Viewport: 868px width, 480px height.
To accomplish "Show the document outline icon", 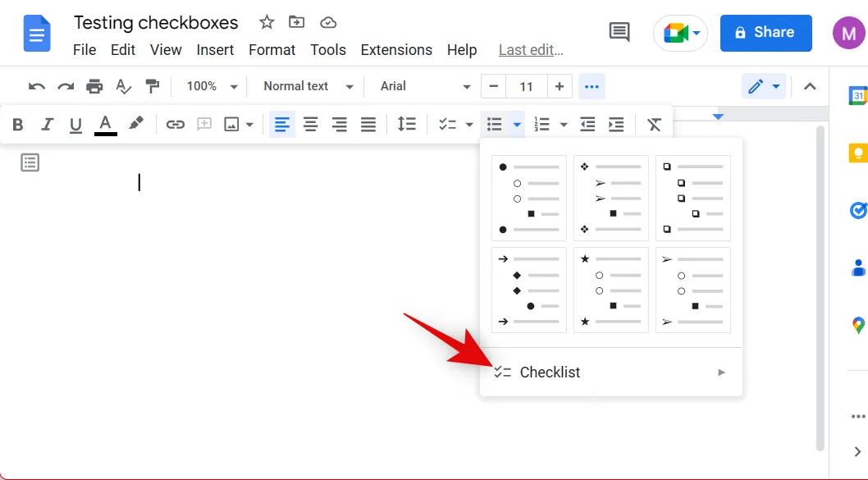I will tap(30, 162).
